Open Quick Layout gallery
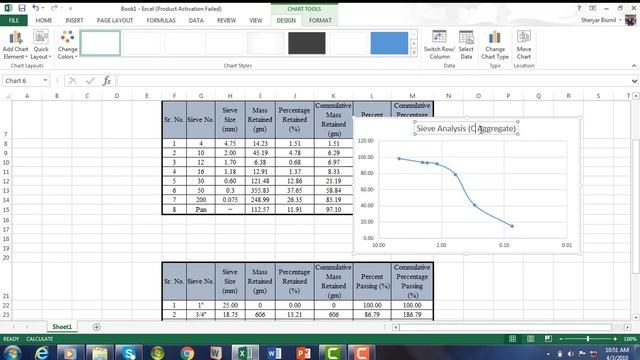The image size is (640, 360). tap(41, 45)
